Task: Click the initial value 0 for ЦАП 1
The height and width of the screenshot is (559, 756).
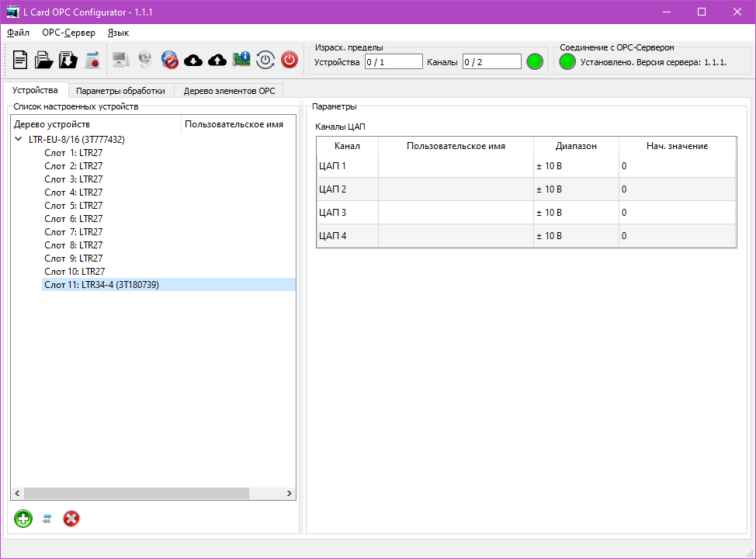Action: tap(678, 166)
